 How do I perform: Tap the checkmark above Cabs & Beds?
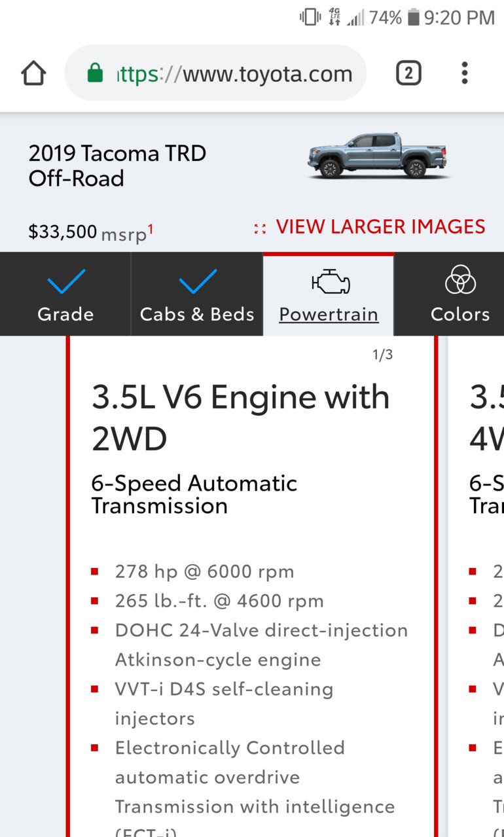click(197, 281)
